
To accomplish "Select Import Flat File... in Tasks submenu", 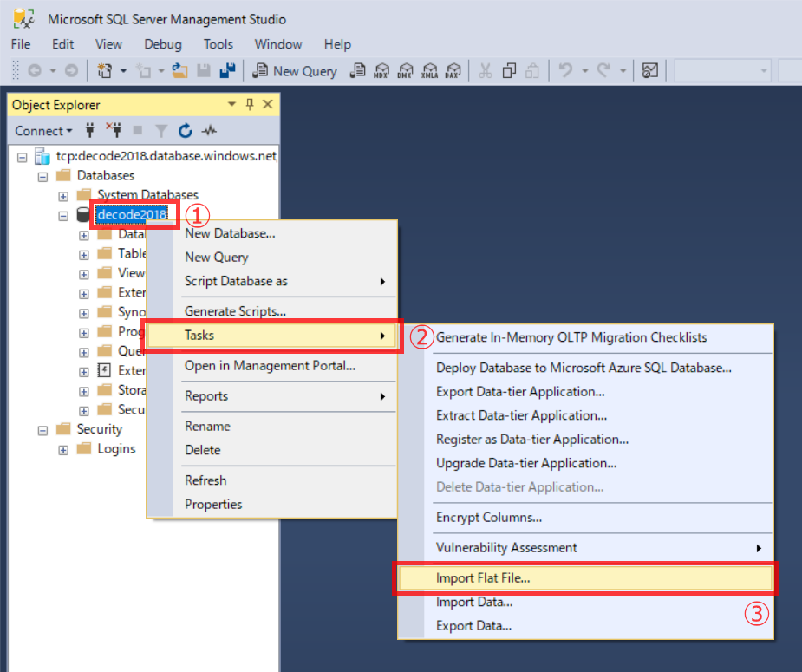I will pos(585,577).
